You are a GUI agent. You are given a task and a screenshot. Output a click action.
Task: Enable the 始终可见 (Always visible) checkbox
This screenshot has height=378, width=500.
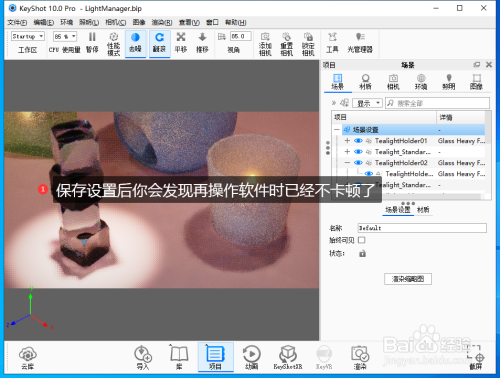[361, 240]
